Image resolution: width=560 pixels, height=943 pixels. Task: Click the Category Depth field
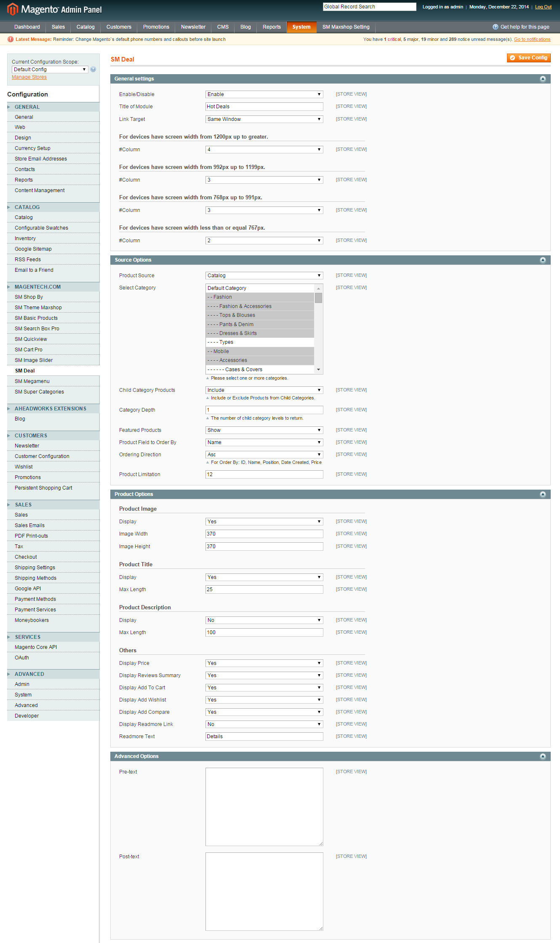tap(264, 410)
